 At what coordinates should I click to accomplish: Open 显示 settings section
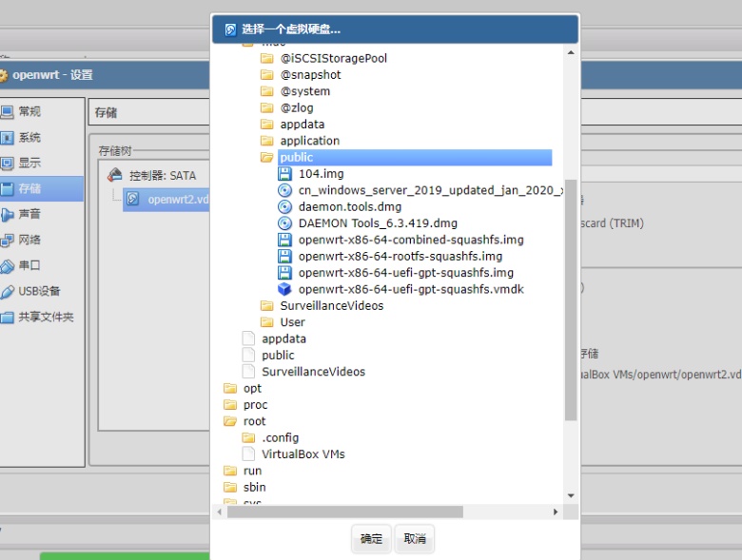[42, 163]
